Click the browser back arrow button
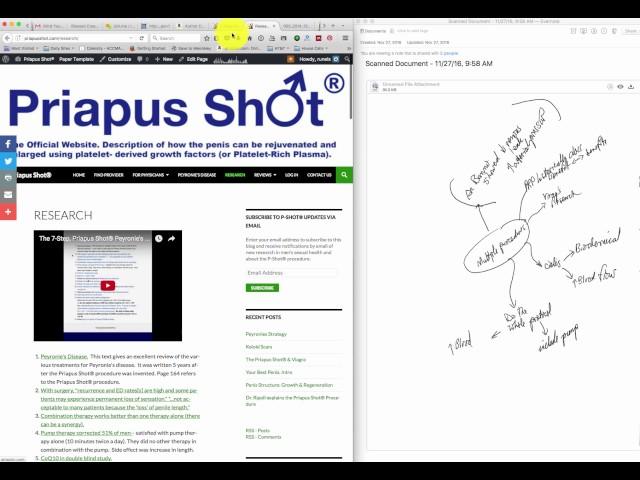The image size is (640, 480). tap(7, 38)
